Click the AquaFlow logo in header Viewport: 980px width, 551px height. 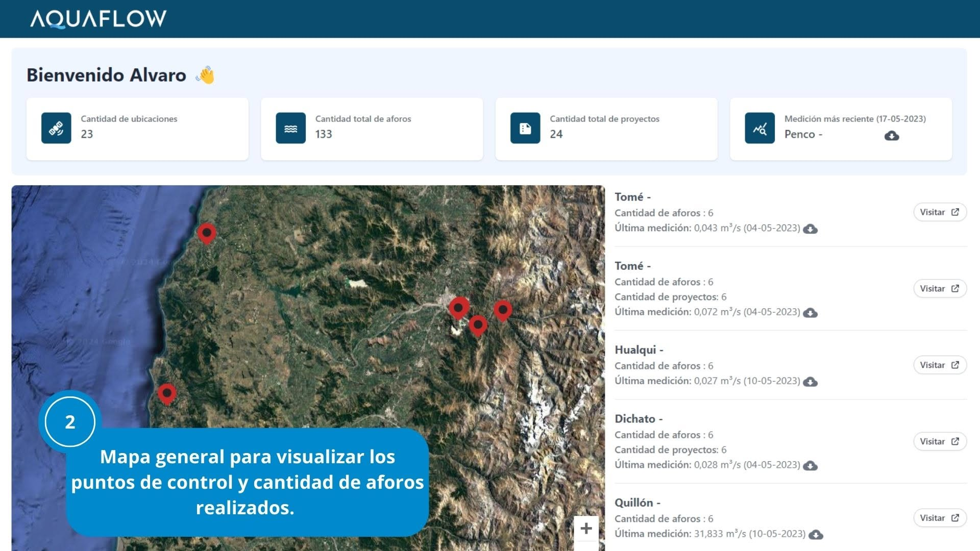click(98, 18)
